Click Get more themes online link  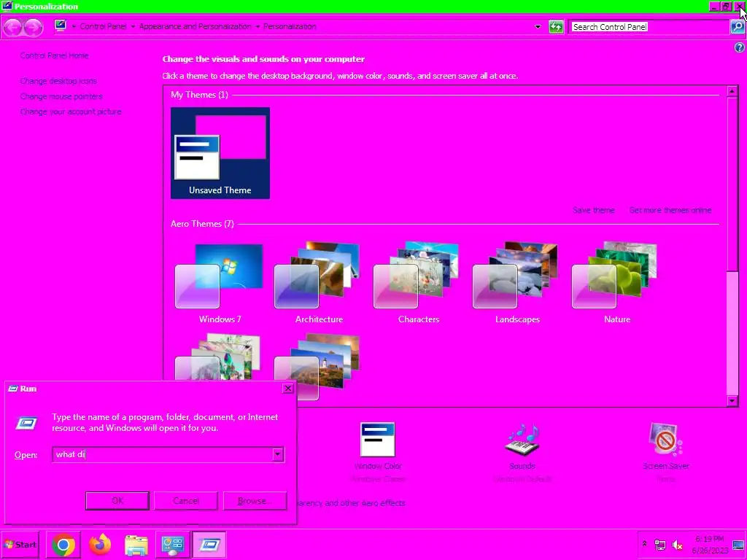670,210
